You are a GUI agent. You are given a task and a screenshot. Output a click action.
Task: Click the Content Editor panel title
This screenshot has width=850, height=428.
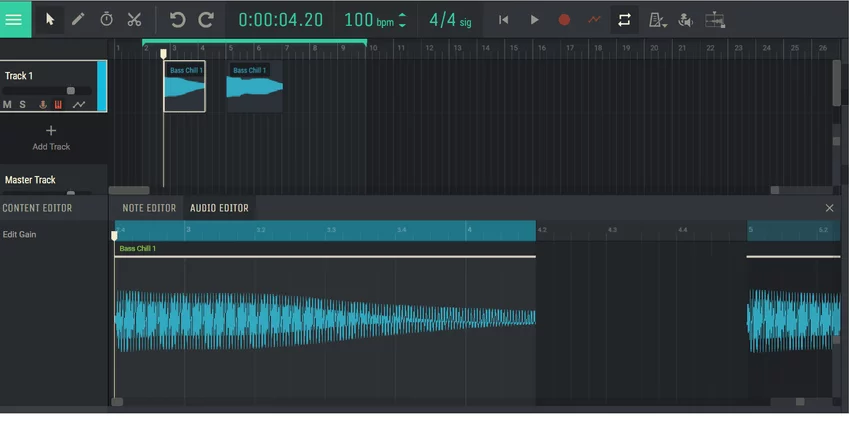(37, 208)
